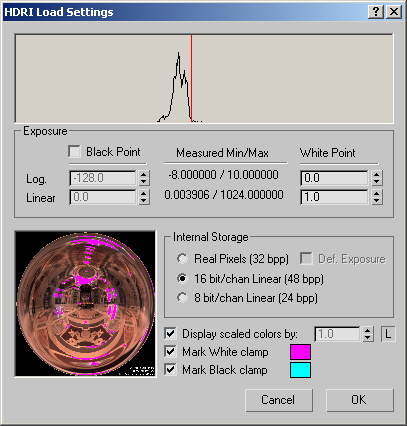This screenshot has width=407, height=426.
Task: Click the title bar help question mark icon
Action: pos(376,12)
